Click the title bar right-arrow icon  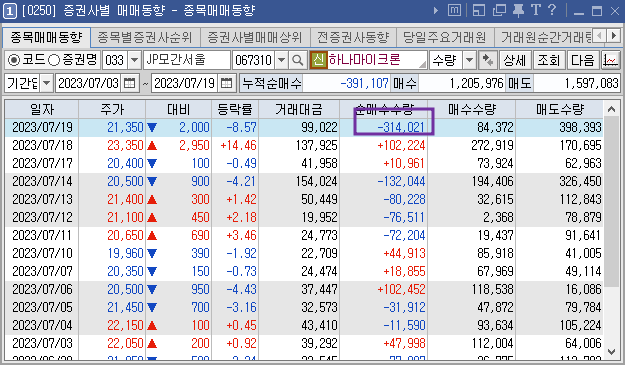[436, 11]
